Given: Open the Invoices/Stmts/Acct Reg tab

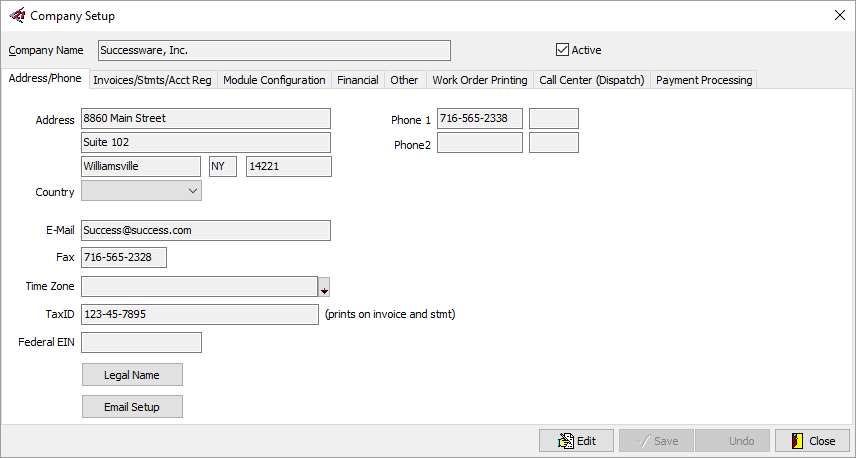Looking at the screenshot, I should click(x=152, y=80).
